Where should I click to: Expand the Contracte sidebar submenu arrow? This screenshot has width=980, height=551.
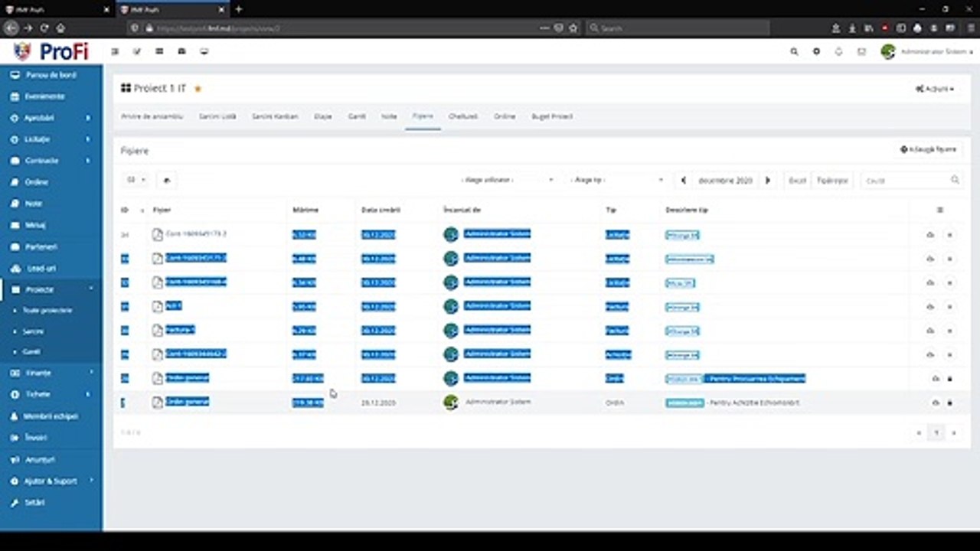pos(88,161)
